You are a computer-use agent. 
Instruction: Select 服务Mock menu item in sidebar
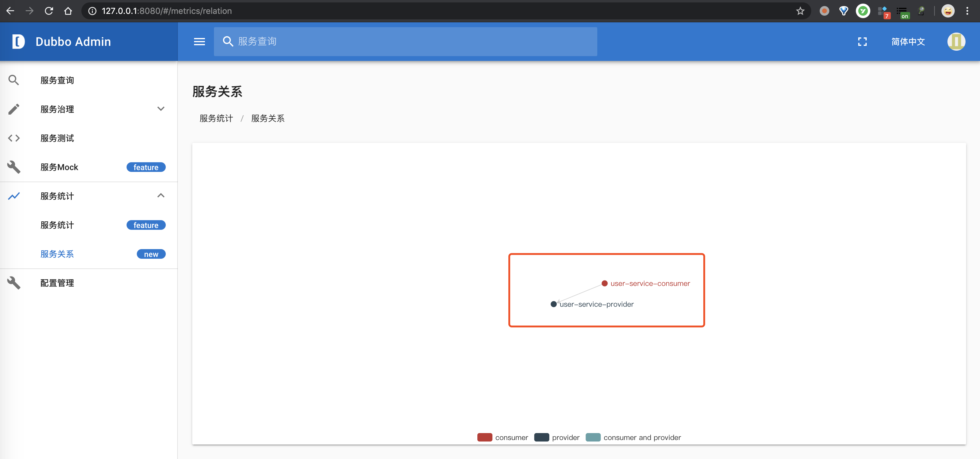(59, 167)
